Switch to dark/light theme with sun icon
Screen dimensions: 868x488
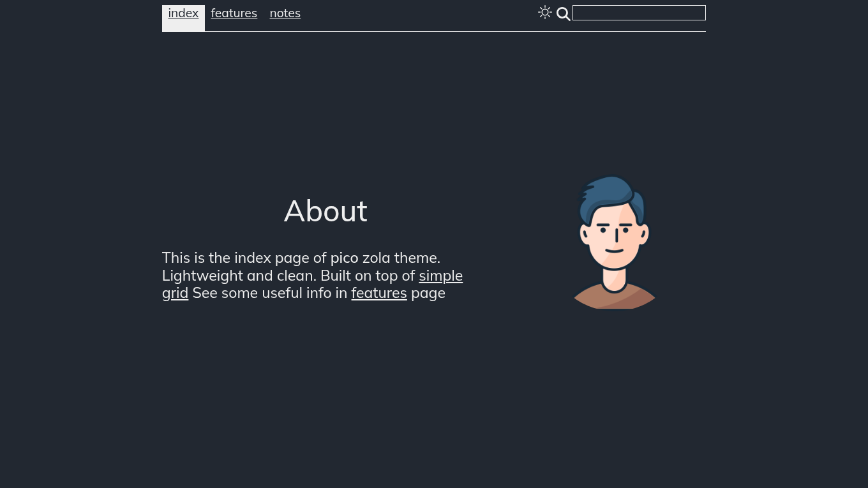(x=545, y=12)
